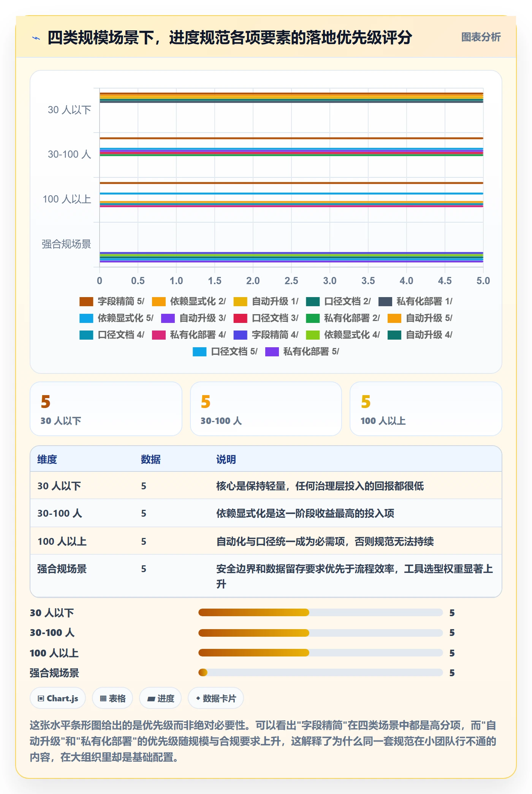The width and height of the screenshot is (532, 794).
Task: Click the green swatch for 私有化部署 2/
Action: (313, 318)
